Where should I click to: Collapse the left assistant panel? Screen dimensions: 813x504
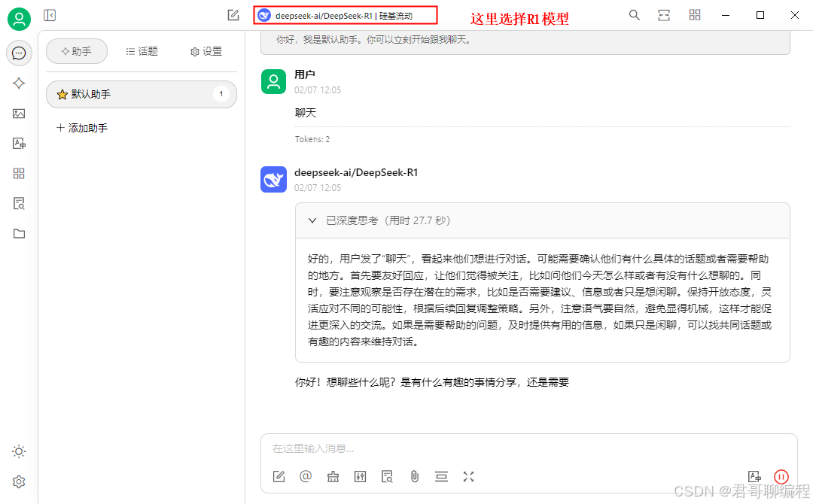[50, 16]
